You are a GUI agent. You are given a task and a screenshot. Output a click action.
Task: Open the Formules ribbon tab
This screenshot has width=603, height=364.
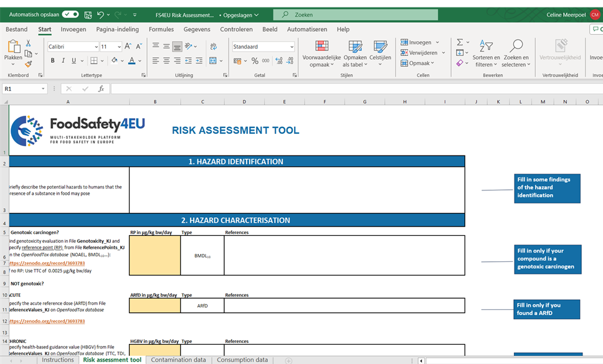click(x=161, y=29)
